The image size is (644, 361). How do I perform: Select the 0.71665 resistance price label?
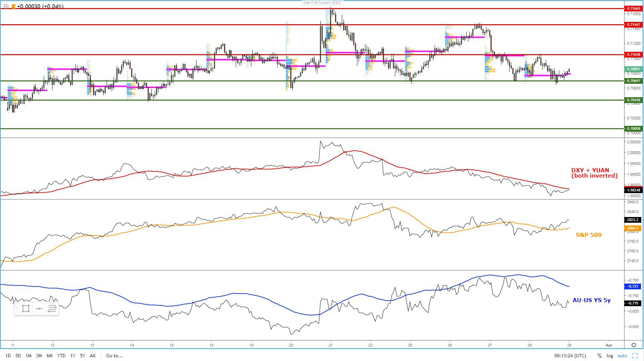(634, 8)
